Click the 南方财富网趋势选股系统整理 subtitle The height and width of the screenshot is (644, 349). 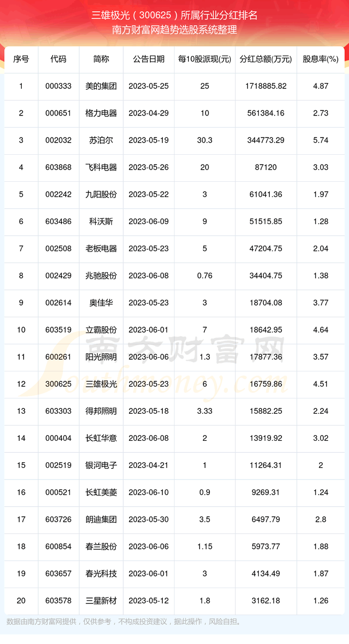[174, 30]
